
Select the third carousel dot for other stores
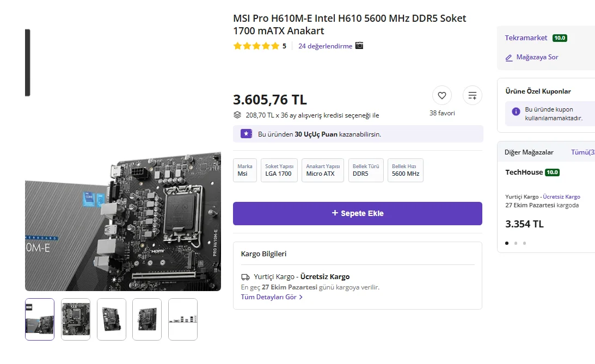524,243
